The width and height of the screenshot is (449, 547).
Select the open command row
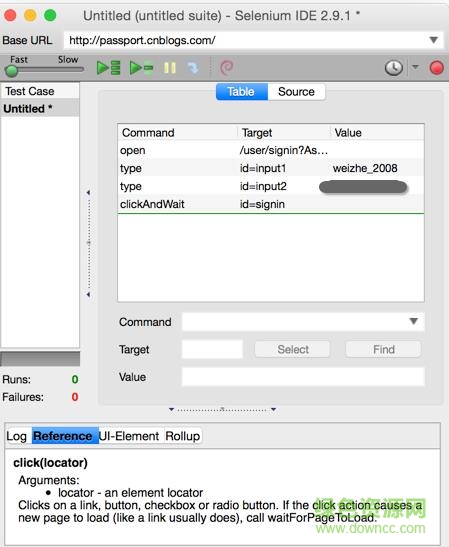point(271,150)
